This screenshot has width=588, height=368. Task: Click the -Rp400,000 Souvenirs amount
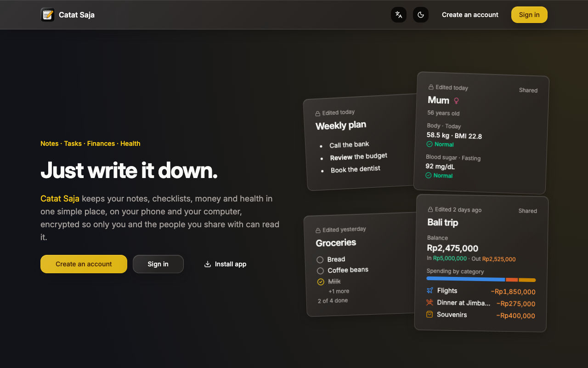pyautogui.click(x=515, y=316)
